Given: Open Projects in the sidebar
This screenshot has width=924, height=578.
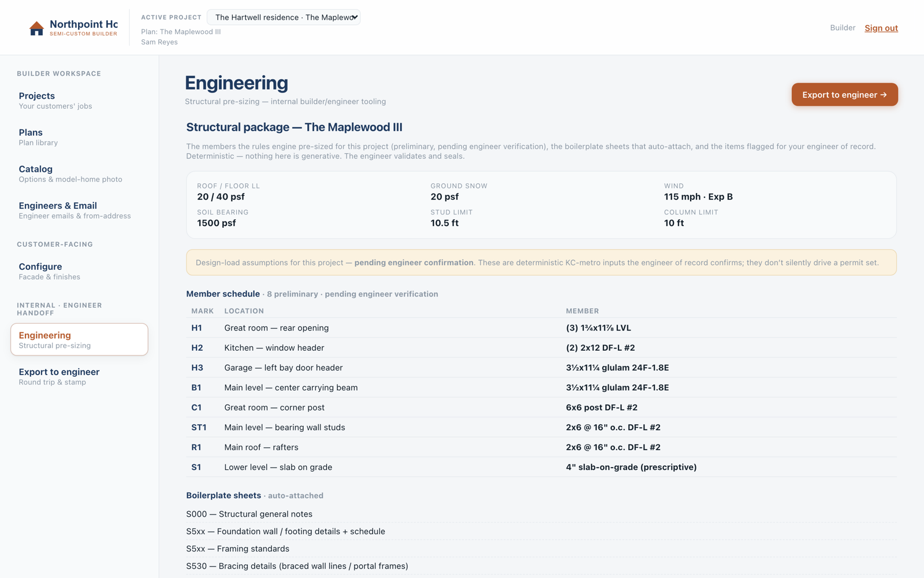Looking at the screenshot, I should 79,101.
